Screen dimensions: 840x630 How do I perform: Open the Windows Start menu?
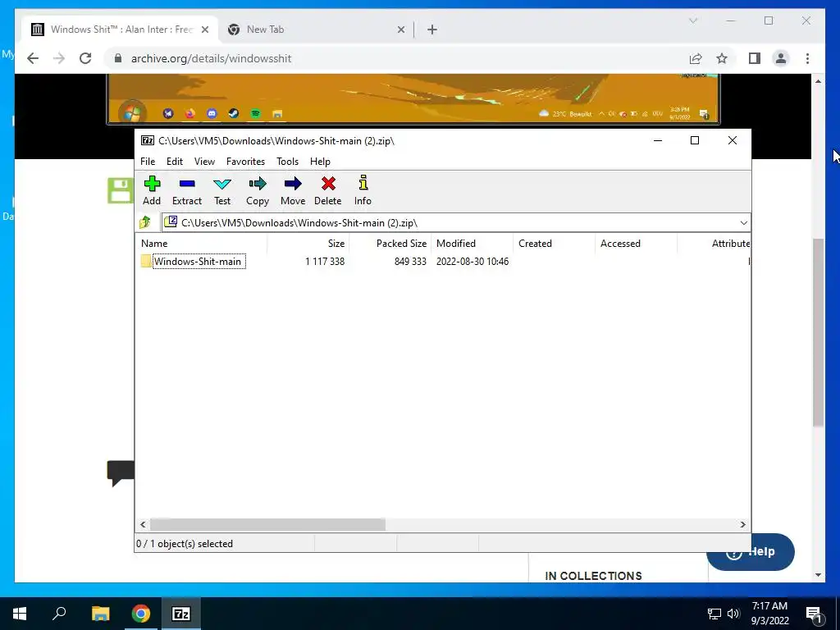click(20, 614)
